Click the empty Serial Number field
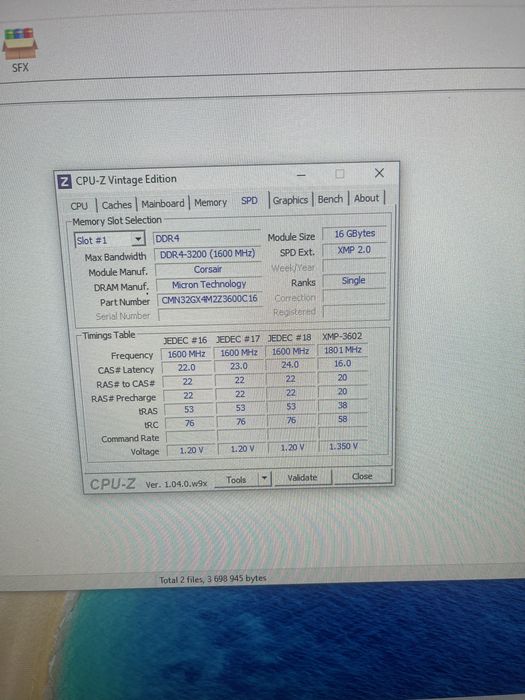 pyautogui.click(x=210, y=314)
